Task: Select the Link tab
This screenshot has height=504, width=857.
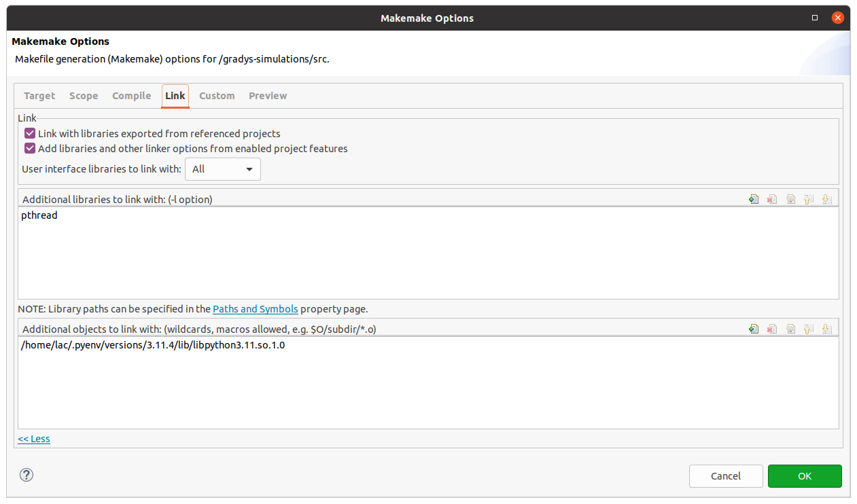Action: 175,96
